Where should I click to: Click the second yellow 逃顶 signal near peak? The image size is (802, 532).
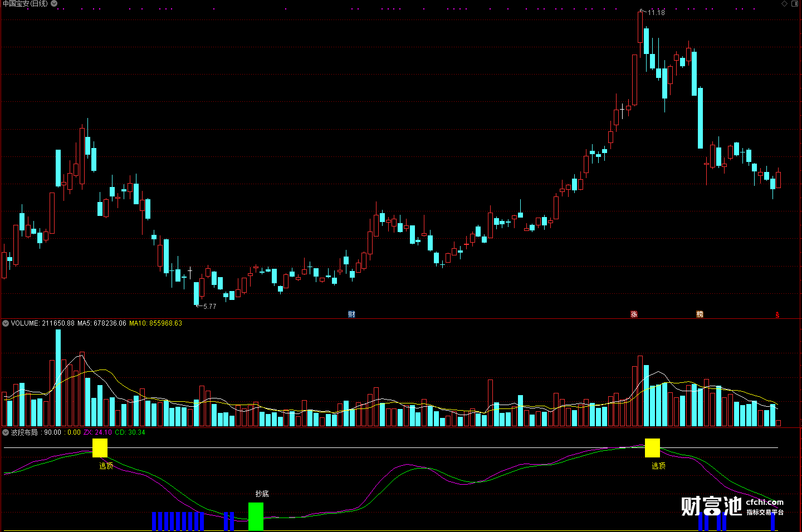click(x=652, y=448)
